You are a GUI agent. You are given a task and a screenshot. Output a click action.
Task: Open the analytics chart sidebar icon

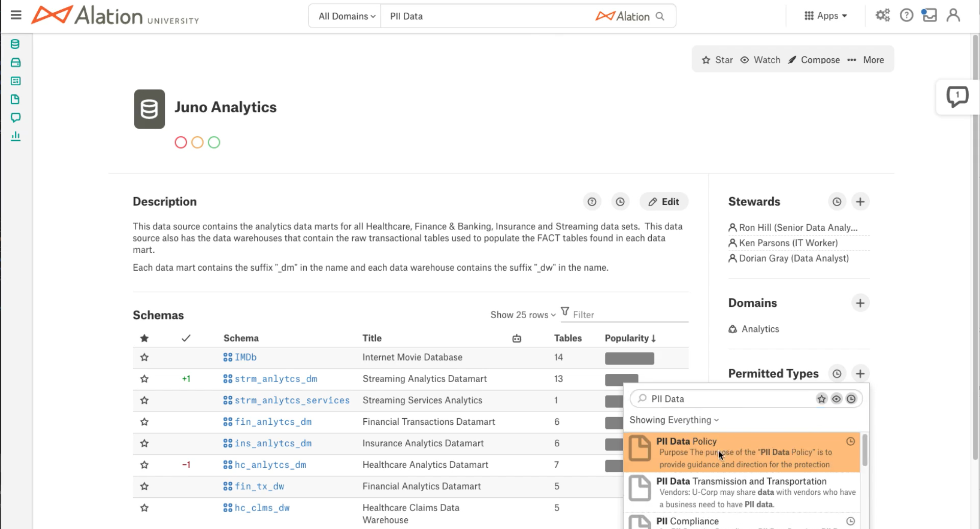coord(15,136)
